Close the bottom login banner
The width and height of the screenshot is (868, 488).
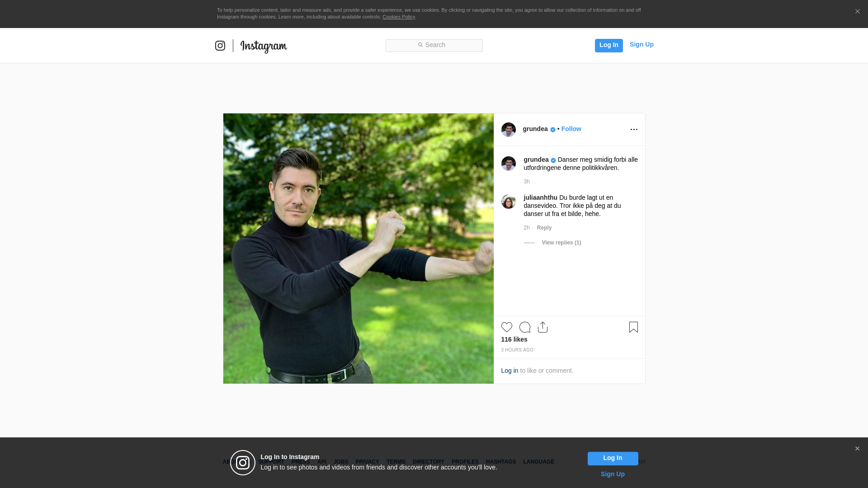pos(857,449)
